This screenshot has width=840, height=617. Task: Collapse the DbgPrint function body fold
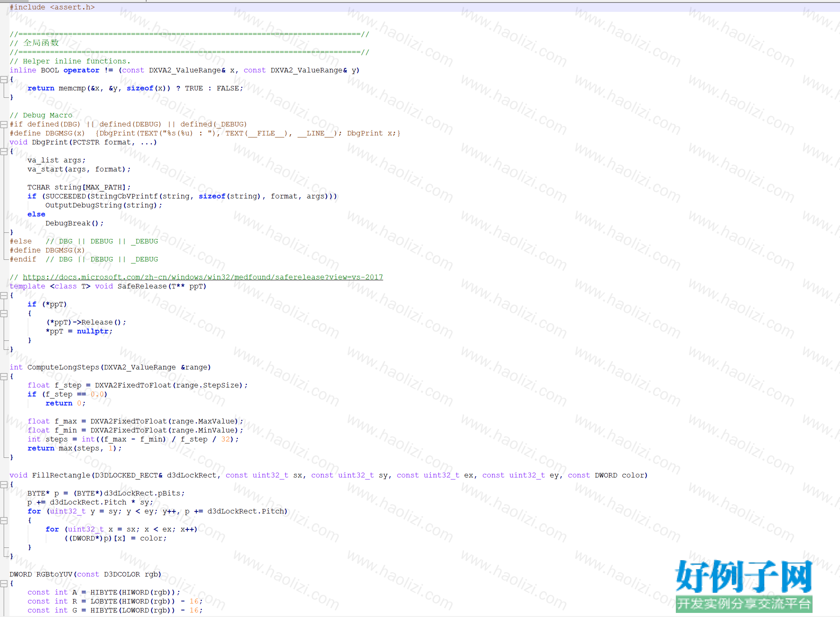coord(4,151)
